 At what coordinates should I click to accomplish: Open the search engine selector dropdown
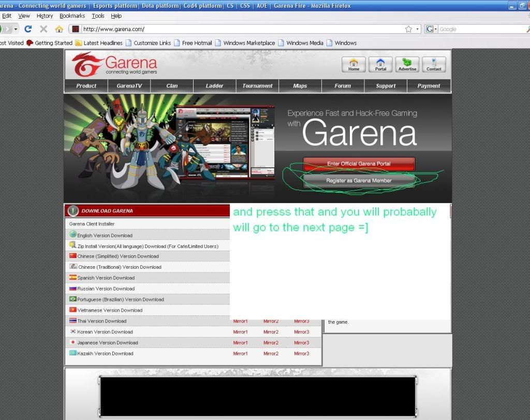tap(435, 29)
